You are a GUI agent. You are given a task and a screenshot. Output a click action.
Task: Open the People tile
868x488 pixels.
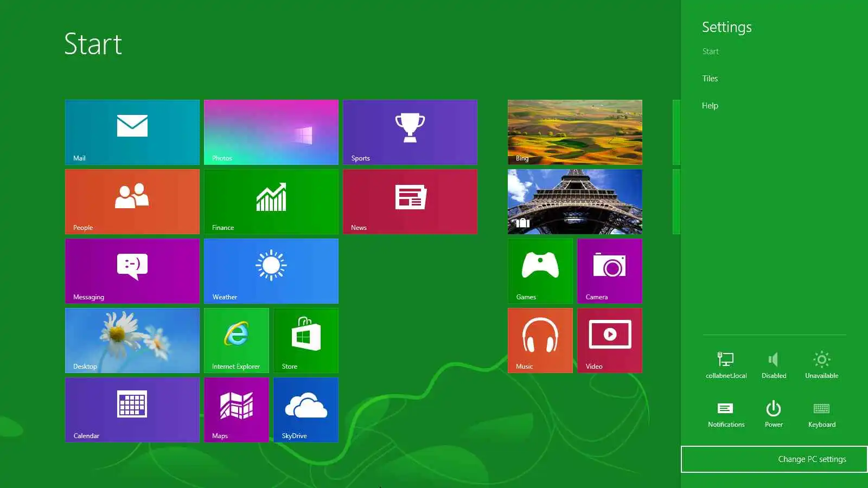click(x=132, y=202)
